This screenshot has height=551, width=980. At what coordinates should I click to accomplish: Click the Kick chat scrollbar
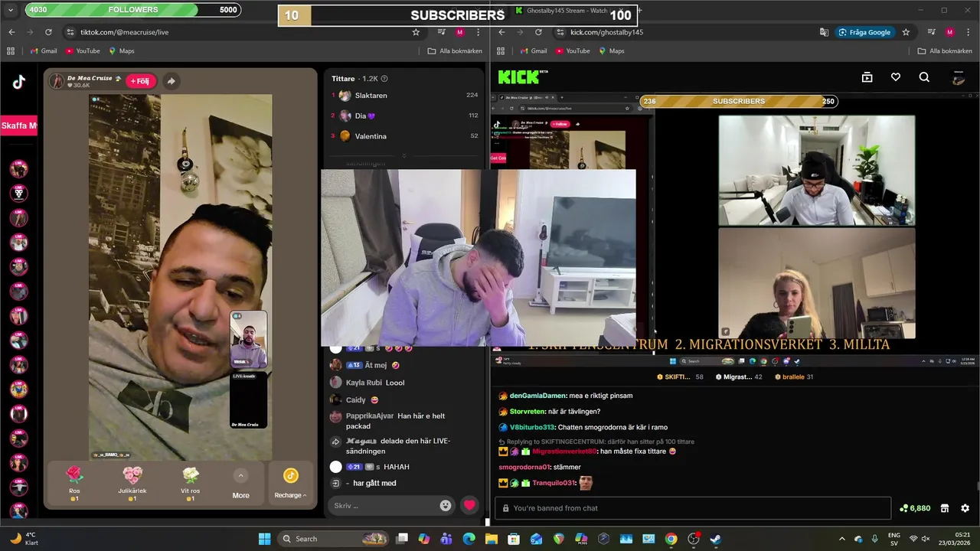click(x=976, y=485)
